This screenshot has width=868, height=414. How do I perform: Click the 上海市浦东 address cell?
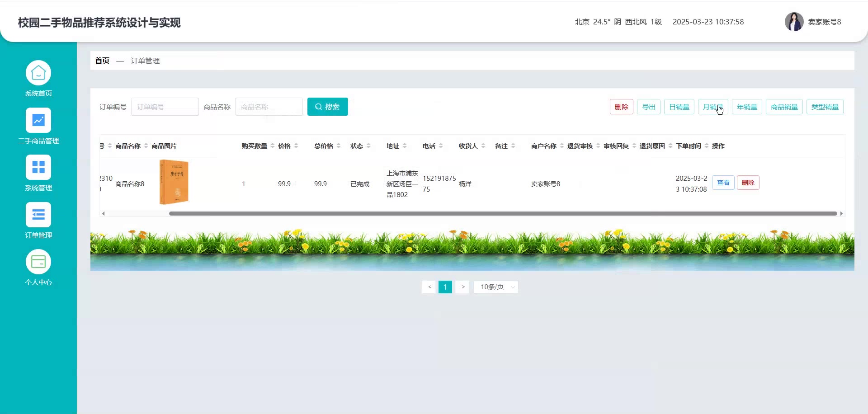coord(402,184)
